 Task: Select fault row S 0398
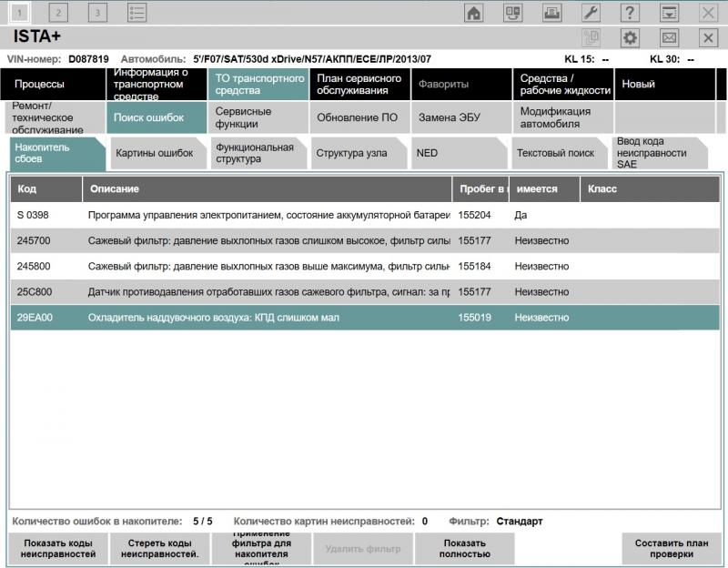coord(365,215)
